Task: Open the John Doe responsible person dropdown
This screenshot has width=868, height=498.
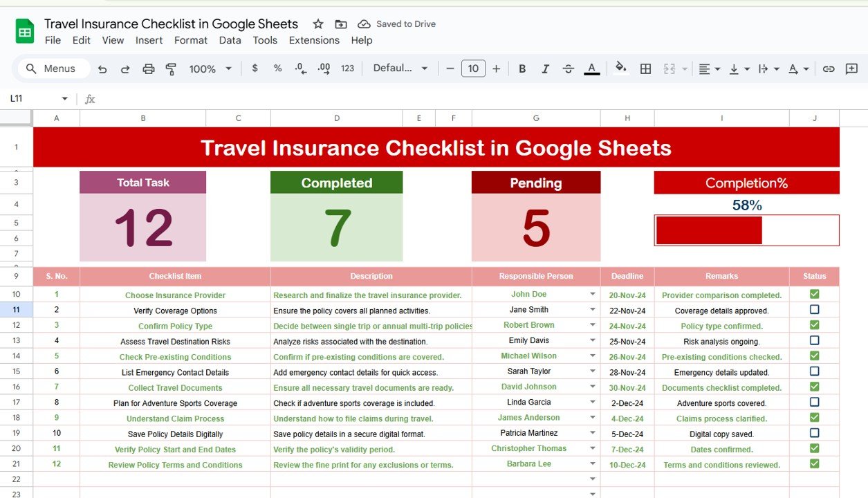Action: click(x=593, y=294)
